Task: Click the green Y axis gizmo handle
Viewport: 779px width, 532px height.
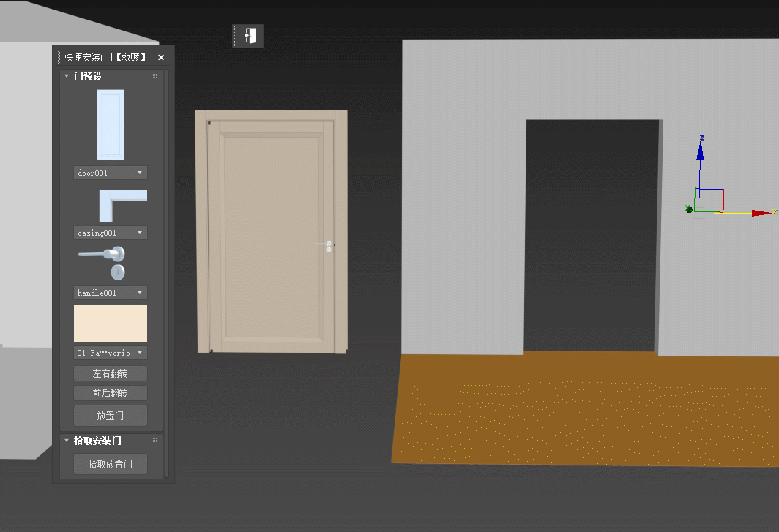Action: (689, 209)
